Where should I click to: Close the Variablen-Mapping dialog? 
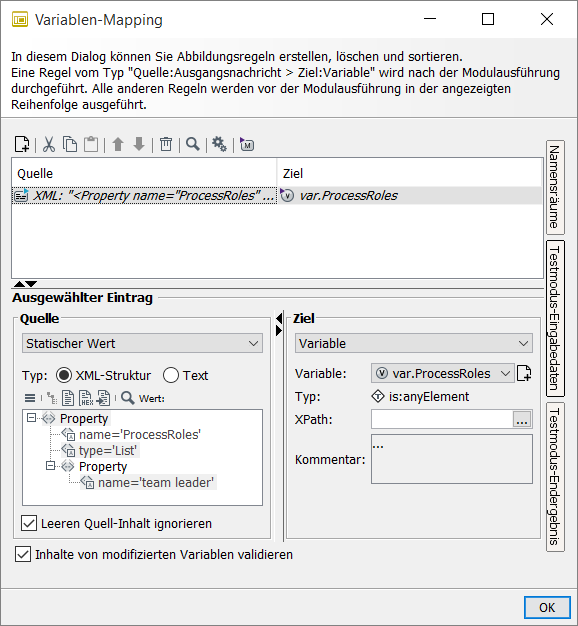click(x=547, y=19)
